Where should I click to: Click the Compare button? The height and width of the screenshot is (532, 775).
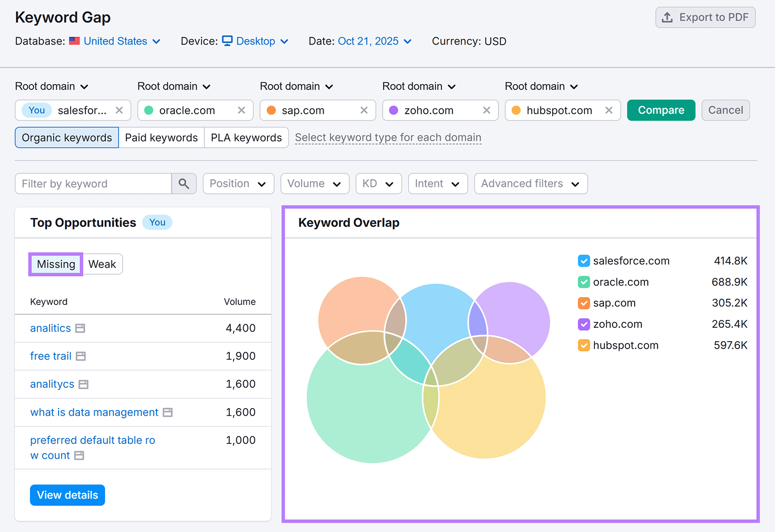(660, 110)
